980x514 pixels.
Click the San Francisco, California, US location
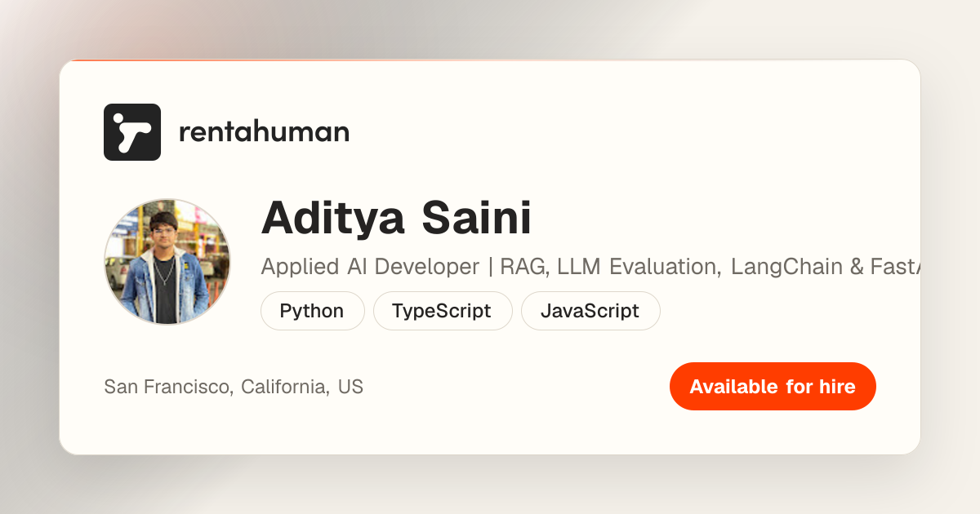tap(234, 387)
